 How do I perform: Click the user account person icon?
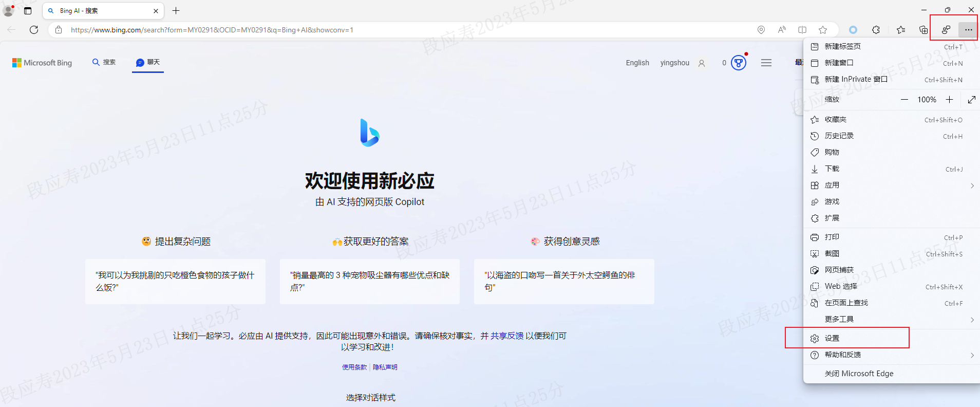pyautogui.click(x=702, y=63)
